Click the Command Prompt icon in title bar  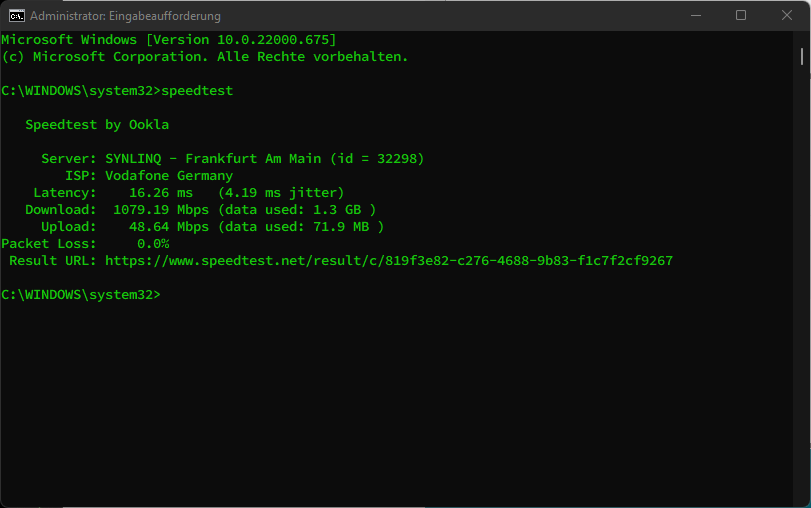(16, 16)
